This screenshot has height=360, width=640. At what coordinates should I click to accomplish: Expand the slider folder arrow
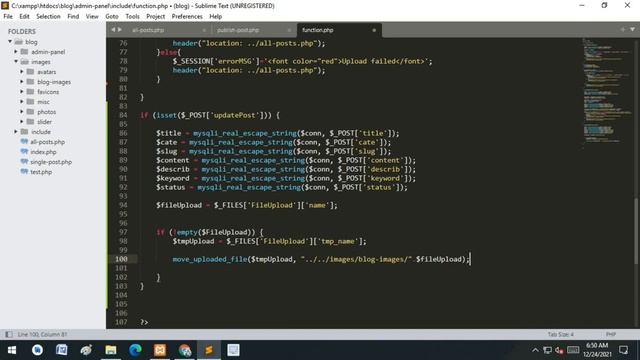[22, 122]
